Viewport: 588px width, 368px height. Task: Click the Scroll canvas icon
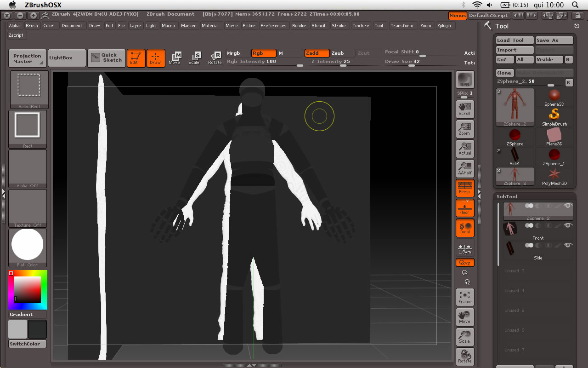tap(465, 109)
